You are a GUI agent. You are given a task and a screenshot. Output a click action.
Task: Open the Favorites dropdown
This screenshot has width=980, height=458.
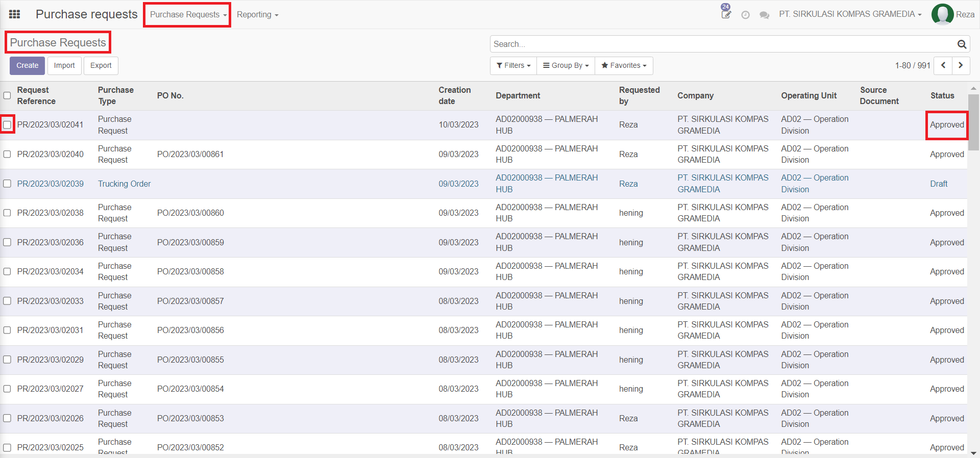click(x=624, y=65)
